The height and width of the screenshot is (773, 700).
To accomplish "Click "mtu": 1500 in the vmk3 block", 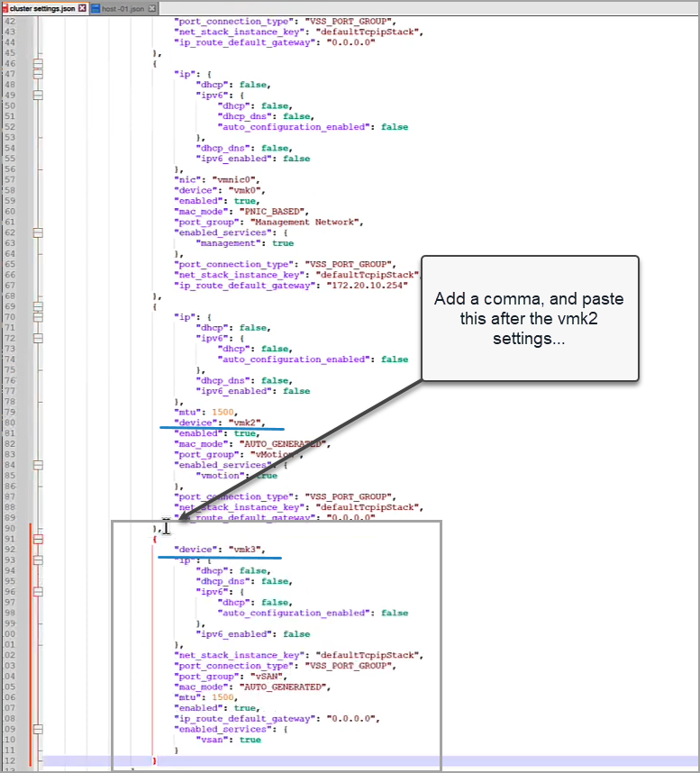I will tap(206, 697).
